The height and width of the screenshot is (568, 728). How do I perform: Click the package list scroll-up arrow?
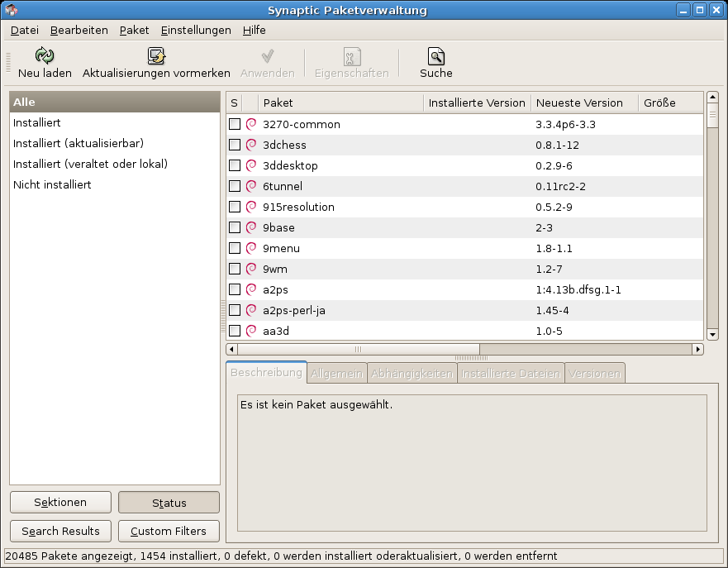[712, 97]
